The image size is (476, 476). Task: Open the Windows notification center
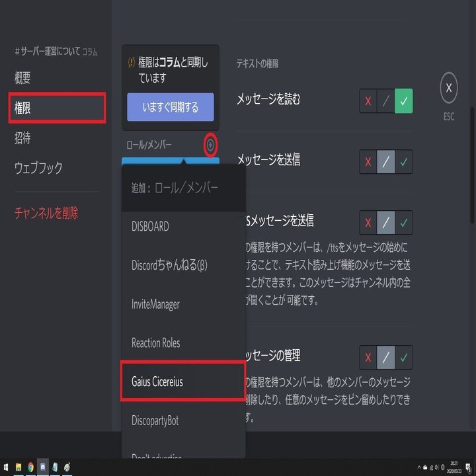(468, 467)
